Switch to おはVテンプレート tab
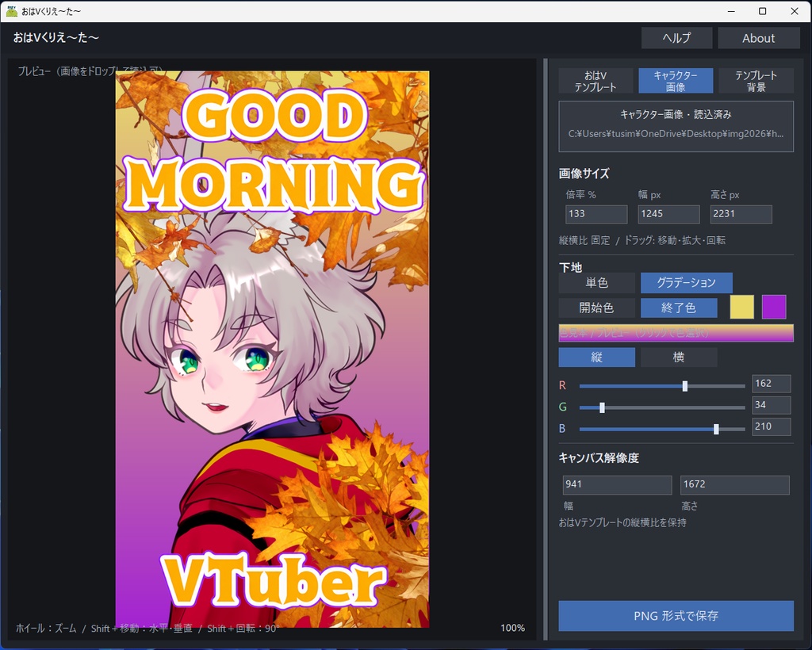Image resolution: width=812 pixels, height=650 pixels. tap(596, 81)
